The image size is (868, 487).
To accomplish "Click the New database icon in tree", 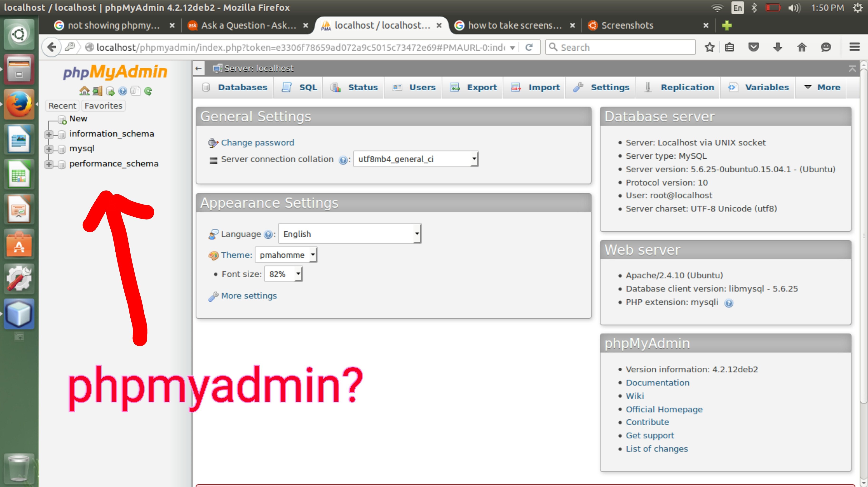I will point(62,119).
